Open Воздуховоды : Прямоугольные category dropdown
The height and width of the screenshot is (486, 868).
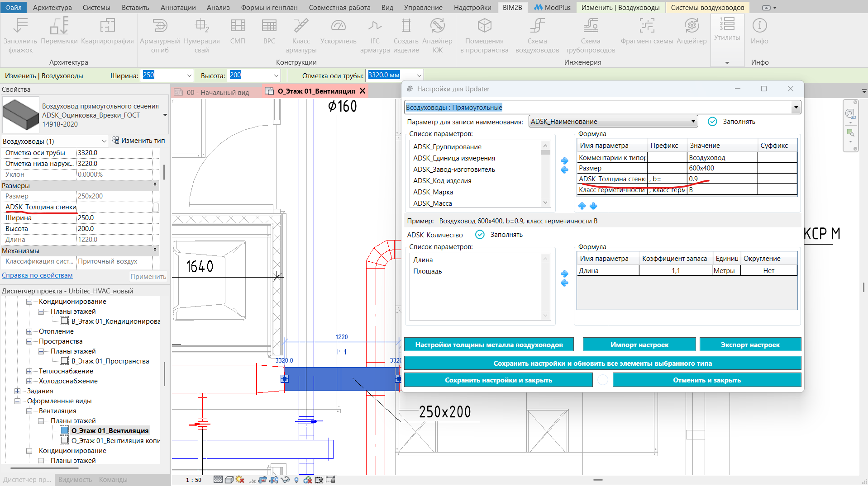796,108
